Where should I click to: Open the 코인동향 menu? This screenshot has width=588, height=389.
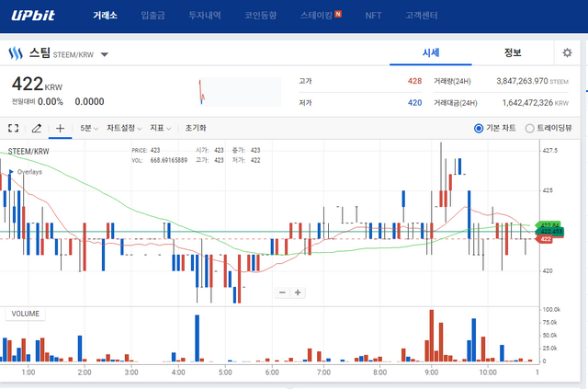tap(261, 16)
